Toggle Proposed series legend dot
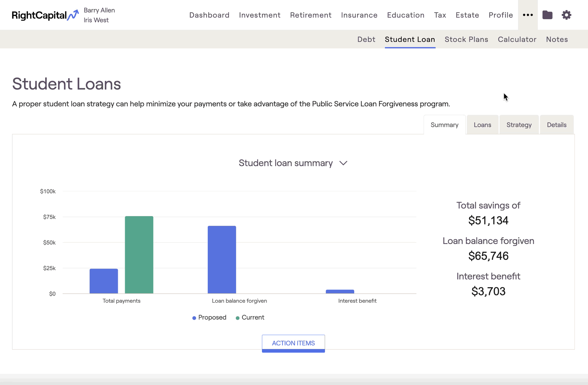This screenshot has height=385, width=588. [194, 318]
